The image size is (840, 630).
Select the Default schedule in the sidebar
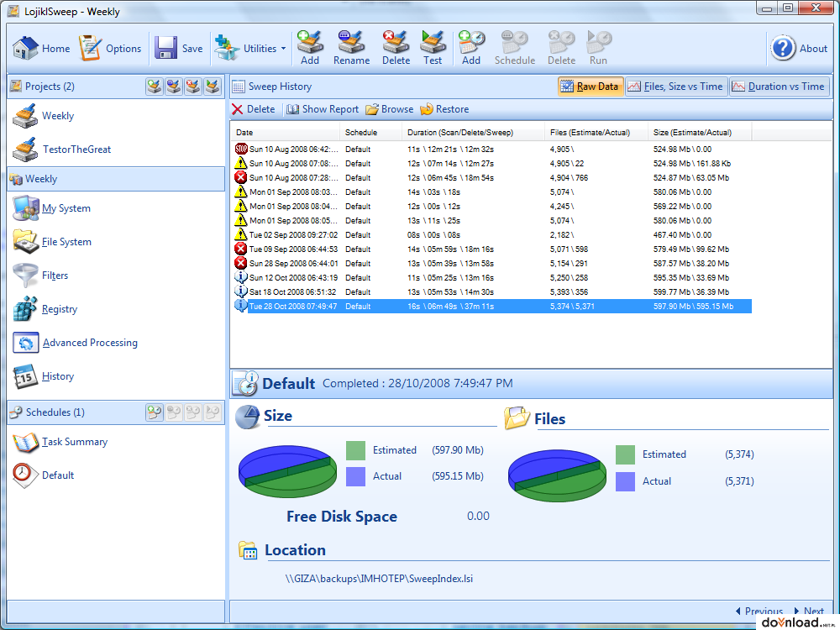(x=44, y=475)
